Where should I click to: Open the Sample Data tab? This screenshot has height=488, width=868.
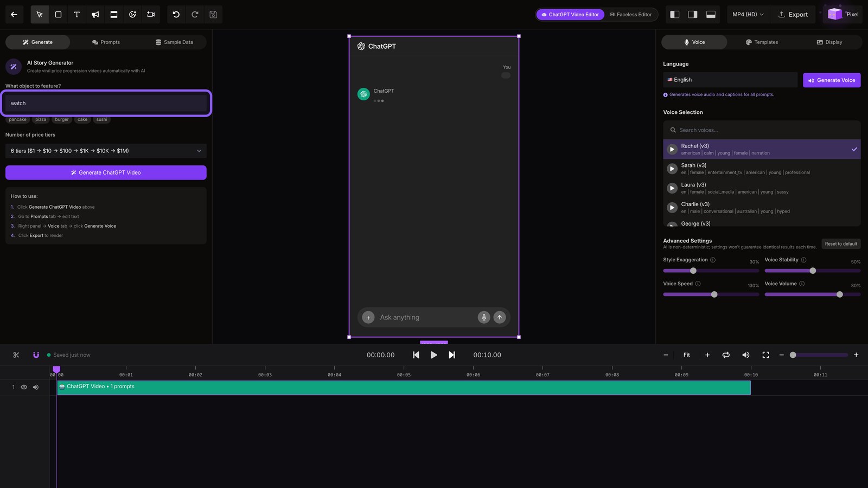coord(174,42)
